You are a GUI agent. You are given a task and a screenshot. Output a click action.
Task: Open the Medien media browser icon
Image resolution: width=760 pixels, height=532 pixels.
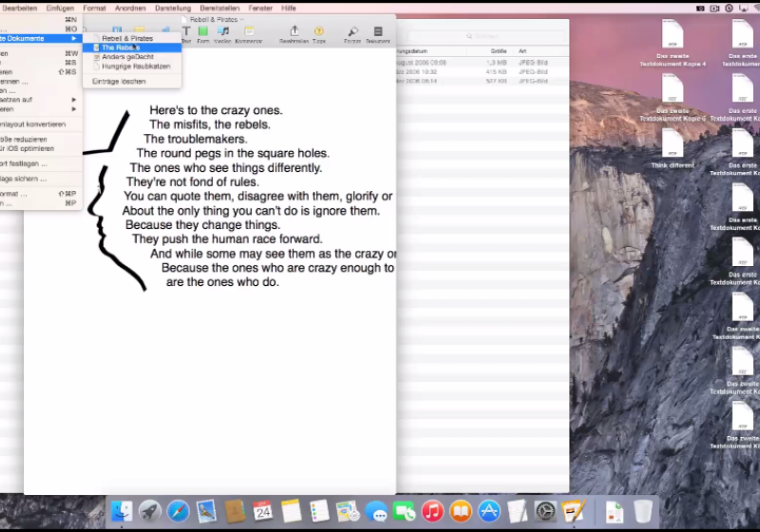click(222, 33)
